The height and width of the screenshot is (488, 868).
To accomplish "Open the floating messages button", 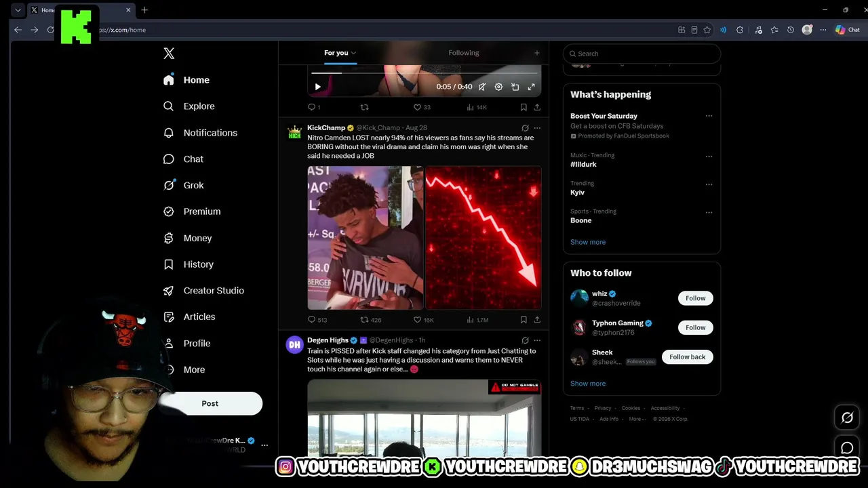I will click(x=847, y=448).
